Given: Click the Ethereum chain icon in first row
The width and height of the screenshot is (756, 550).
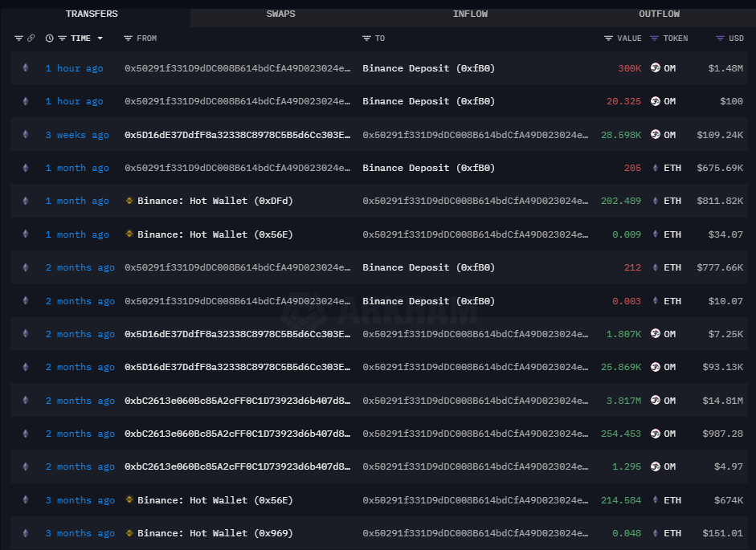Looking at the screenshot, I should pyautogui.click(x=25, y=68).
